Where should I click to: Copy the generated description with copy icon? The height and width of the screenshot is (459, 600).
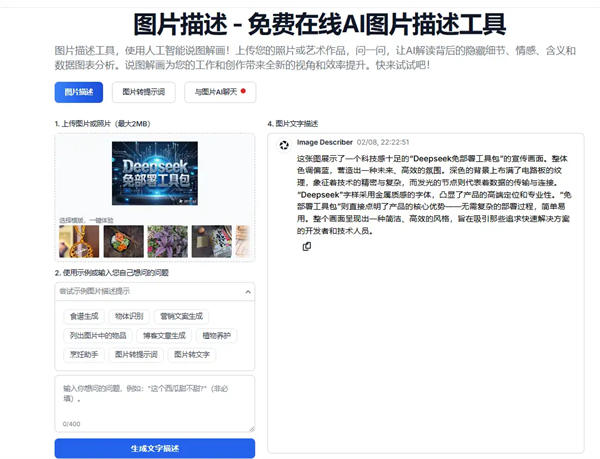[307, 247]
